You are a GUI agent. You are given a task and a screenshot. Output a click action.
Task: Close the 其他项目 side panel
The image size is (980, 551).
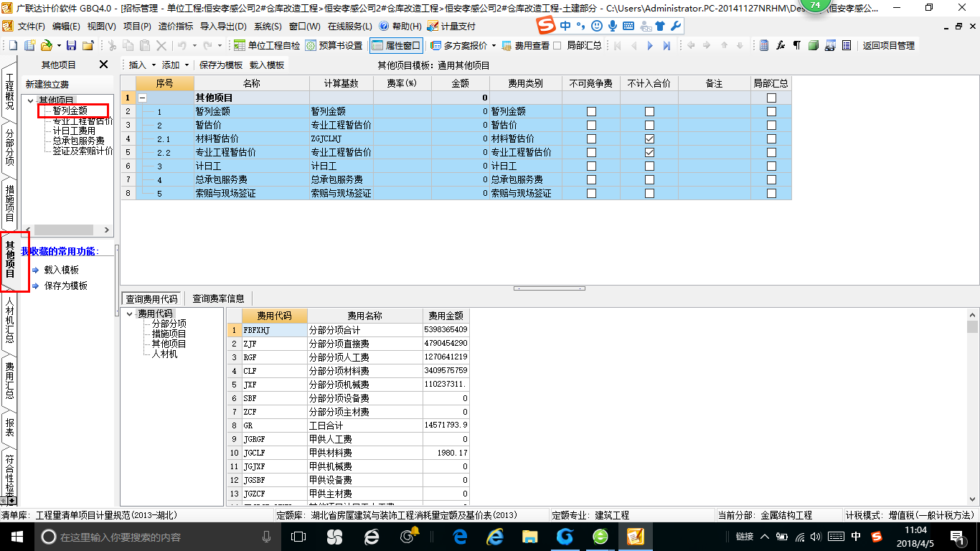(x=103, y=65)
